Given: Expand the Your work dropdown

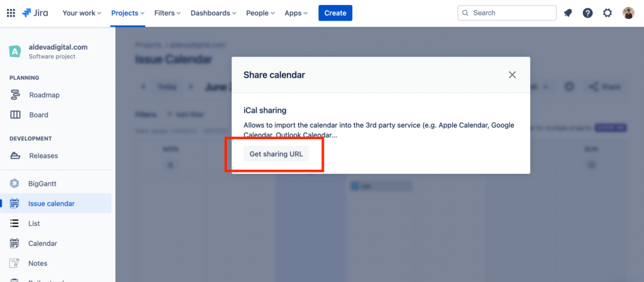Looking at the screenshot, I should pyautogui.click(x=82, y=13).
